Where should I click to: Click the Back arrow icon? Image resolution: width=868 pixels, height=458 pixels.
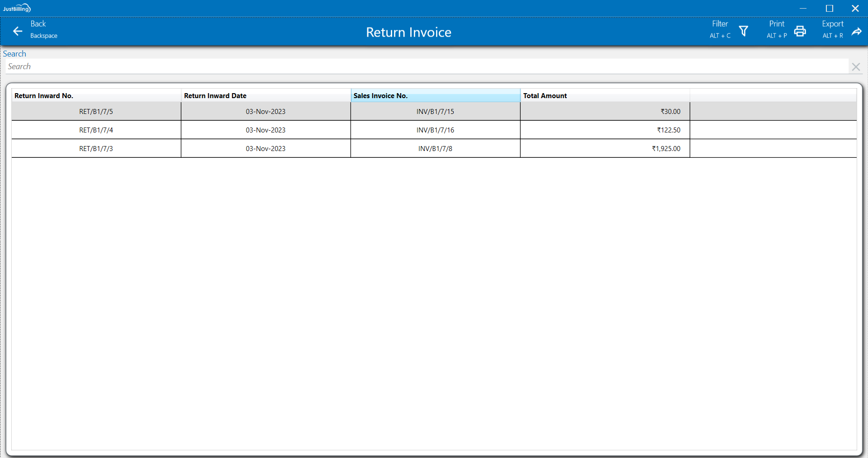tap(18, 31)
